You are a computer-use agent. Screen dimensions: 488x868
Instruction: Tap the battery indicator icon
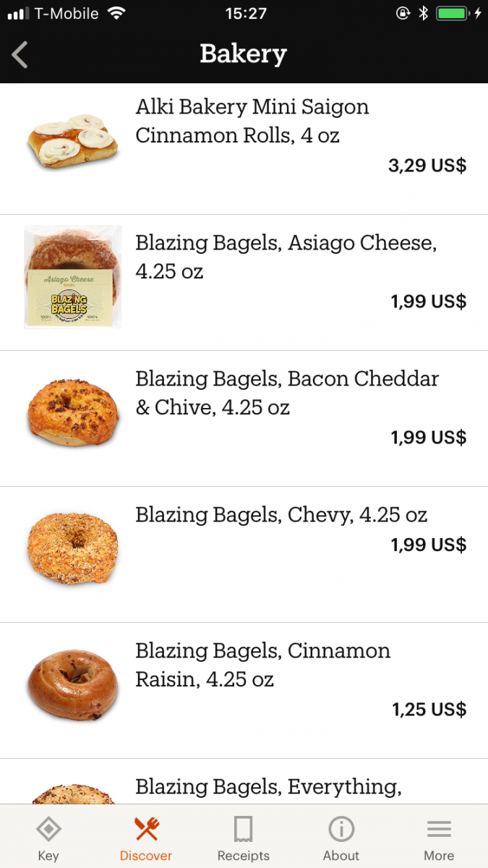tap(453, 14)
